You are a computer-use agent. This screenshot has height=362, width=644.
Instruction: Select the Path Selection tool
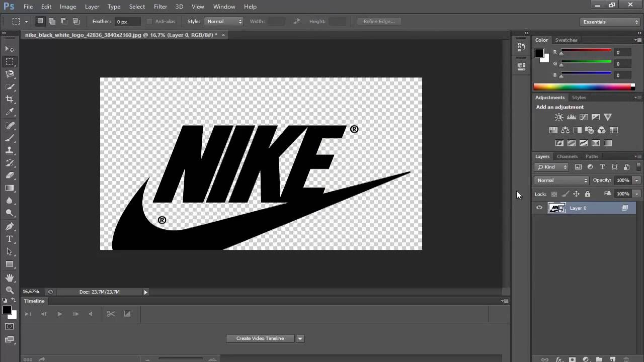click(x=10, y=251)
